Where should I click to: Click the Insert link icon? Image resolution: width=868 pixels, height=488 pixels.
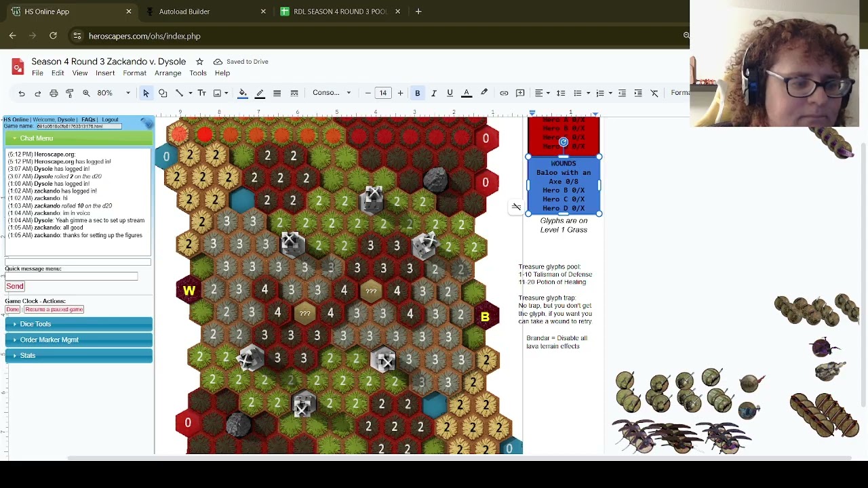[x=504, y=93]
